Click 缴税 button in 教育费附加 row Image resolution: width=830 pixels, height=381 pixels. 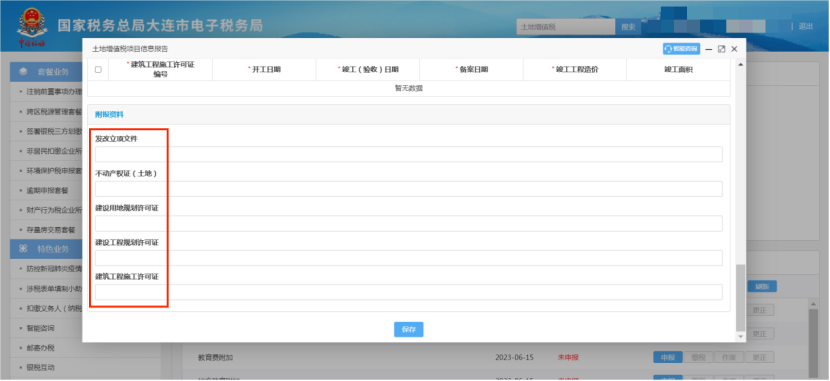click(698, 357)
